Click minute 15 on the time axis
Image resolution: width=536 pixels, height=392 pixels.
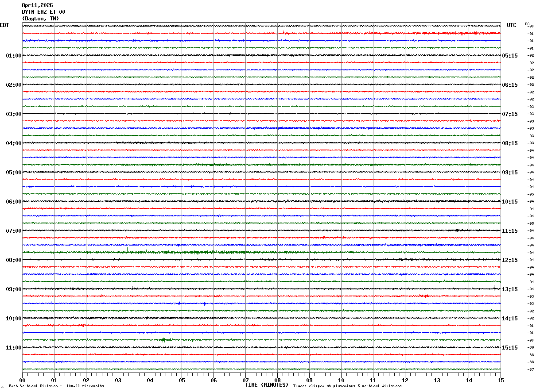point(501,380)
